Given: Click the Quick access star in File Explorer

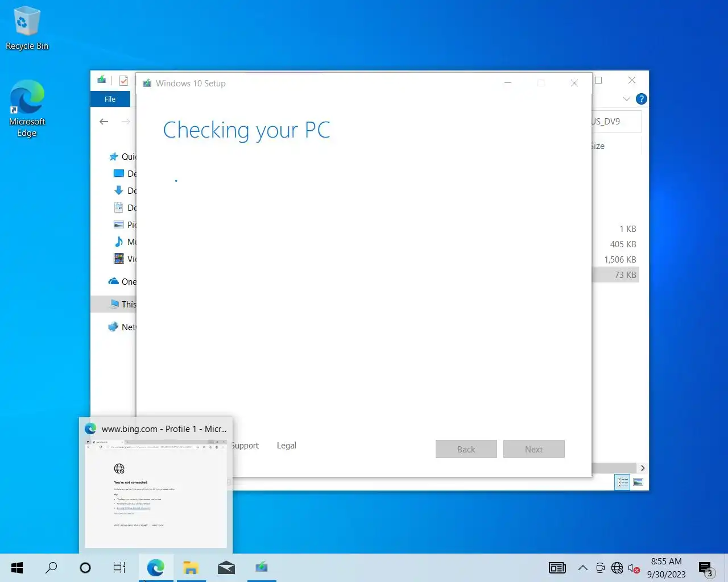Looking at the screenshot, I should [113, 157].
